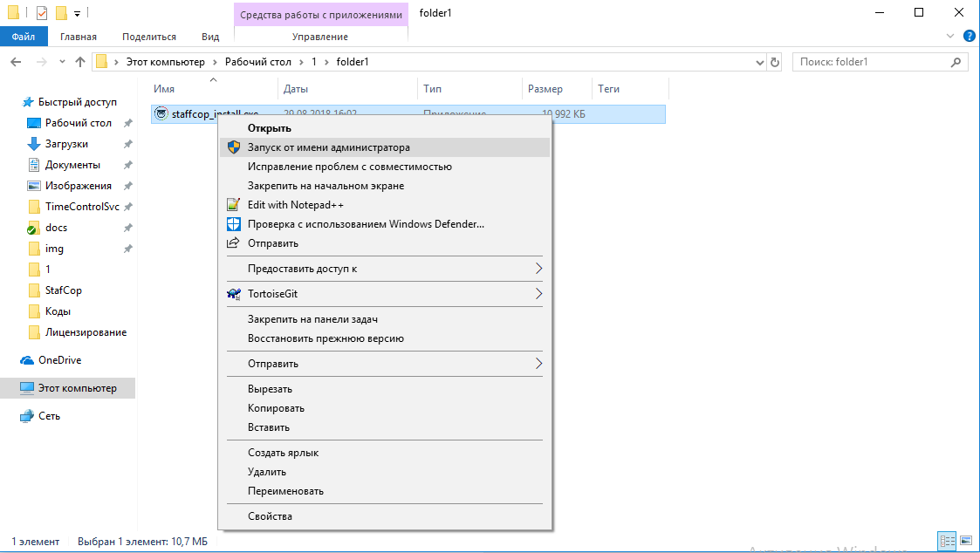
Task: Click the Тип column header
Action: tap(469, 89)
